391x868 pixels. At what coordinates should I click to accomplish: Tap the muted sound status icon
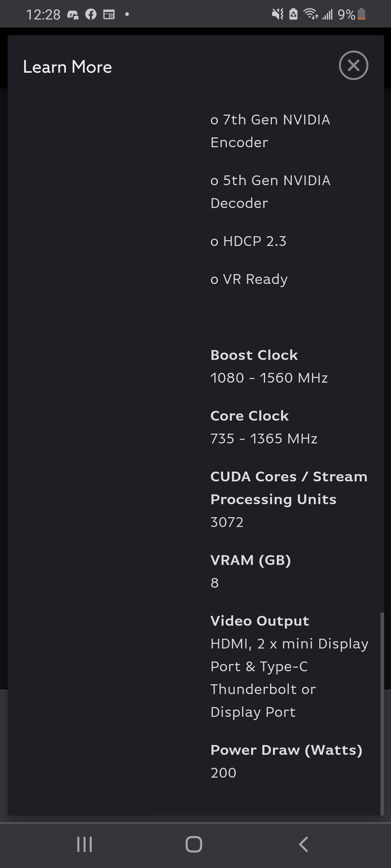tap(278, 14)
